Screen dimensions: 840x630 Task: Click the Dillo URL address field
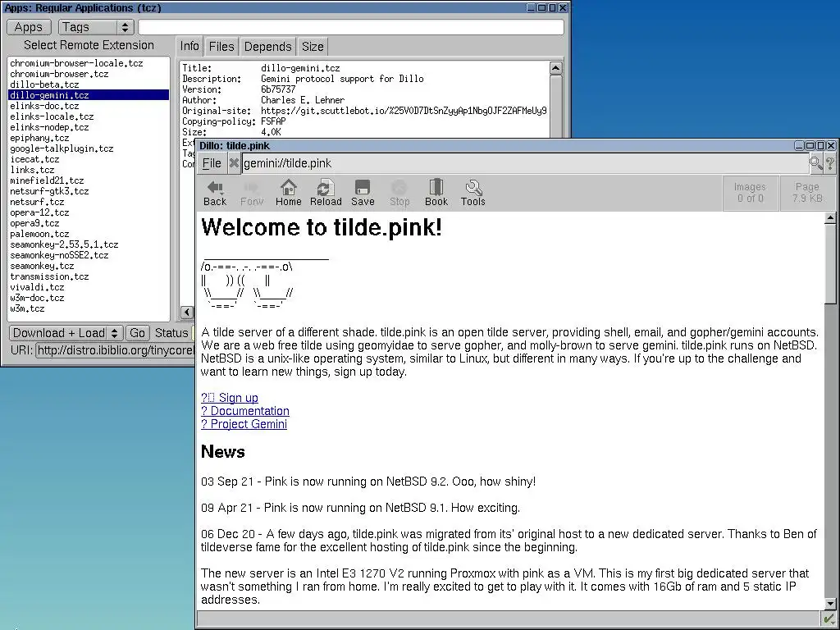pos(525,163)
